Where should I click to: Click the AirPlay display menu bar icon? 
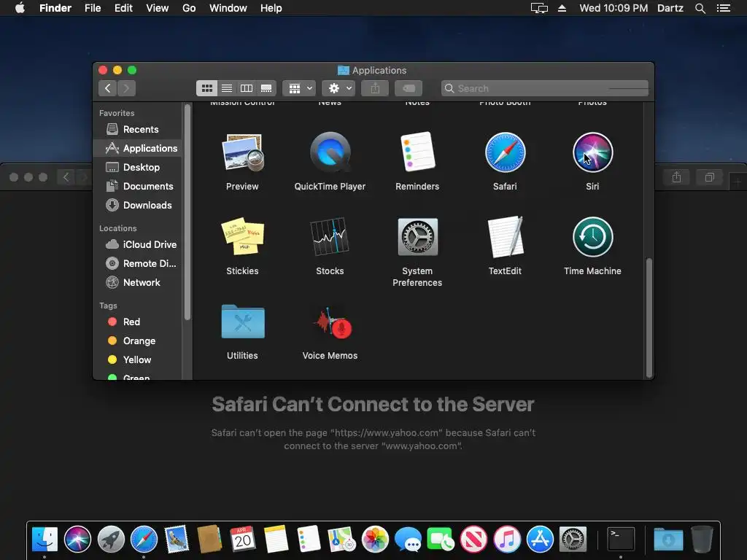click(x=539, y=8)
